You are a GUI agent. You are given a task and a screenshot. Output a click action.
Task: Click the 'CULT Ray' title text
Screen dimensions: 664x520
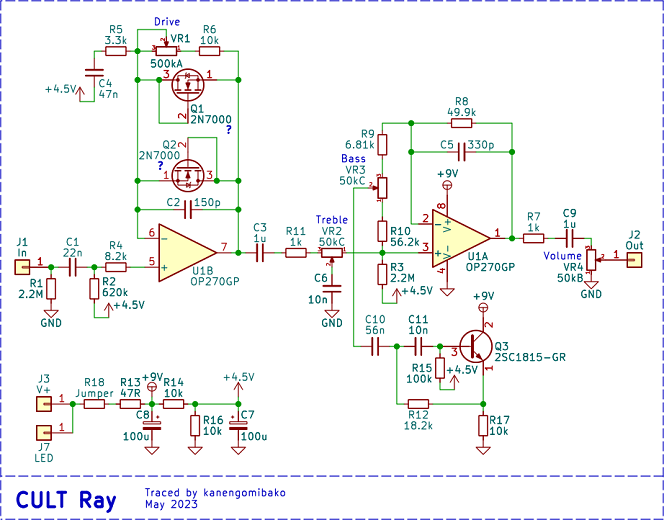(66, 500)
